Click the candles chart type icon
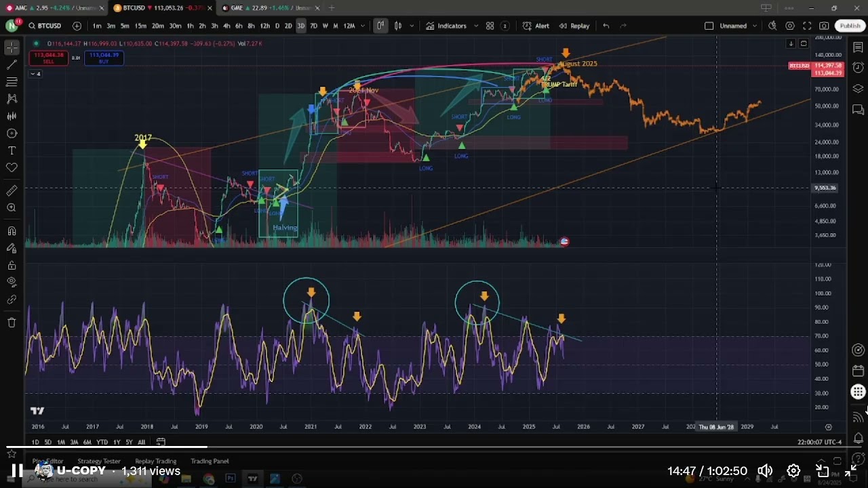The image size is (868, 488). [398, 26]
